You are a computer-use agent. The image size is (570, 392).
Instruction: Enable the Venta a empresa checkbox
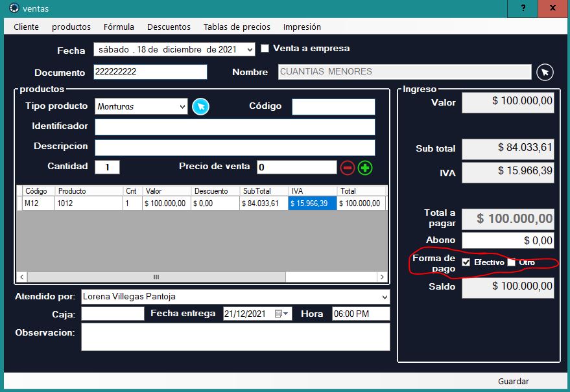click(x=265, y=49)
